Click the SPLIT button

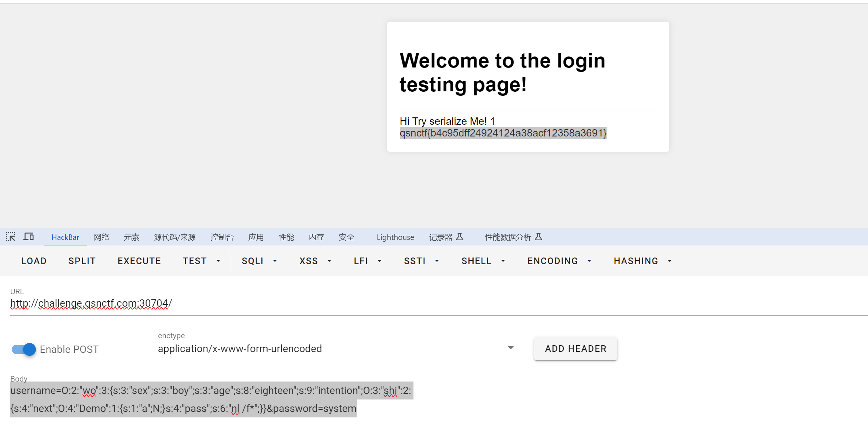[x=82, y=261]
